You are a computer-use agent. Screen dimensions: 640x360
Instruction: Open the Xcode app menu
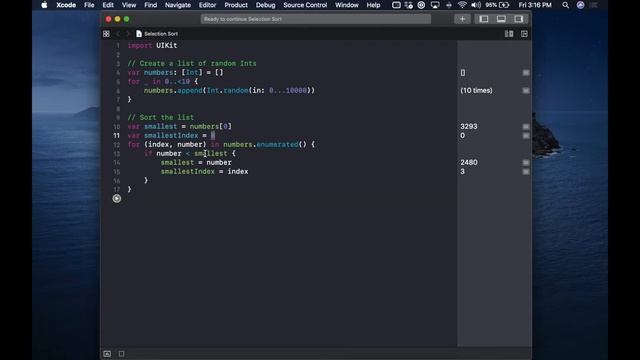pyautogui.click(x=66, y=5)
